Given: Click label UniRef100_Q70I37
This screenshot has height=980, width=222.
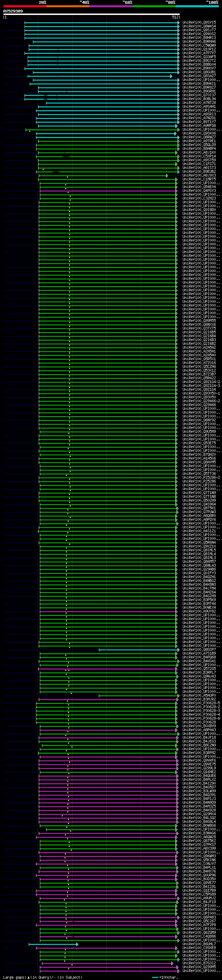Looking at the screenshot, I should (199, 95).
